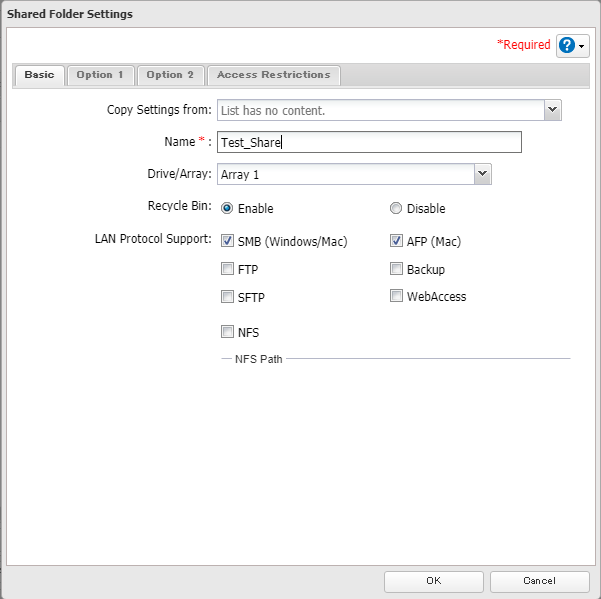
Task: Click the Cancel button
Action: (539, 581)
